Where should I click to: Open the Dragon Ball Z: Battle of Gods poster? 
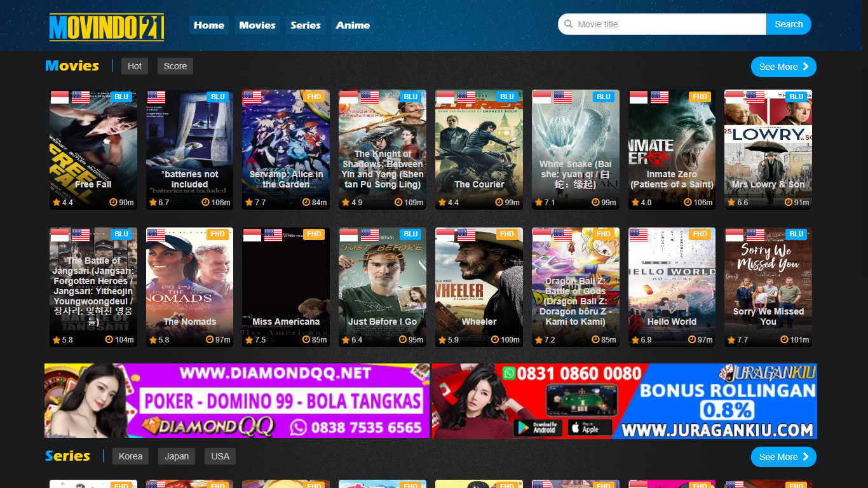click(576, 287)
